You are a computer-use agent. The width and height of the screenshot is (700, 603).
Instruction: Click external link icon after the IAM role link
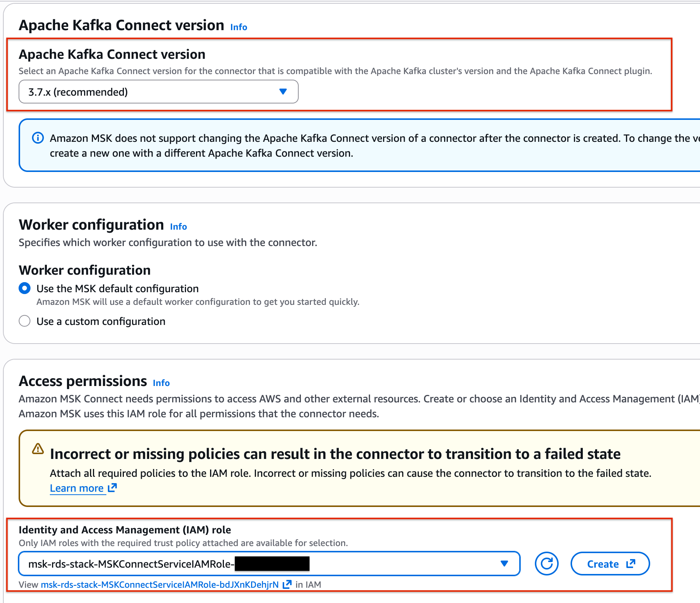287,584
